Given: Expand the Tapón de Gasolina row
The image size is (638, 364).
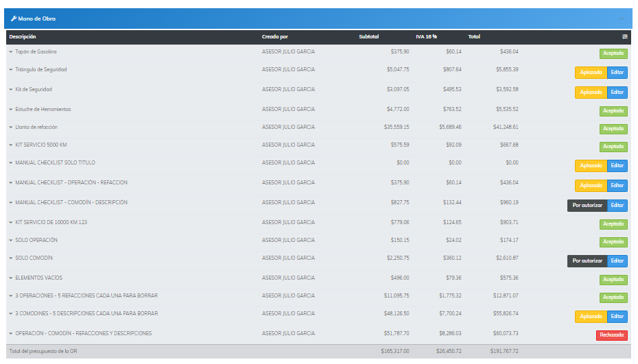Looking at the screenshot, I should [x=11, y=52].
